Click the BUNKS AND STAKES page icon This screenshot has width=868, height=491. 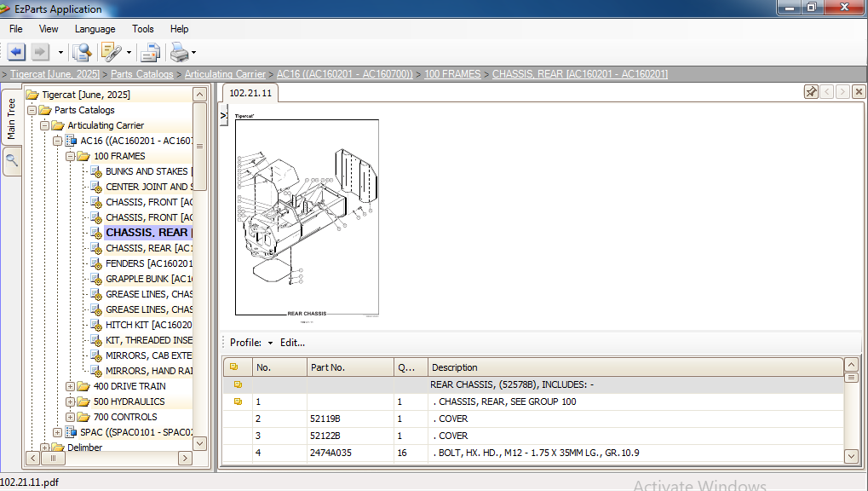[x=96, y=172]
